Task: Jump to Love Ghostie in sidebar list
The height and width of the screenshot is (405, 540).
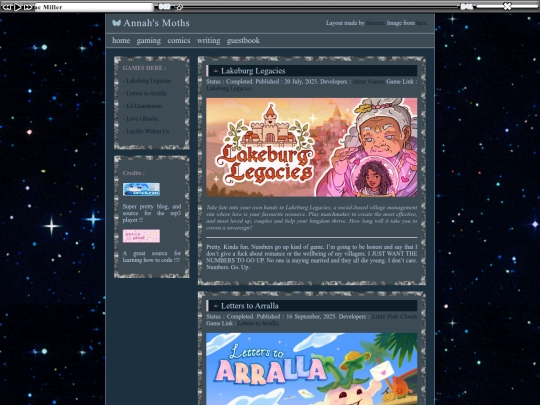Action: (142, 118)
